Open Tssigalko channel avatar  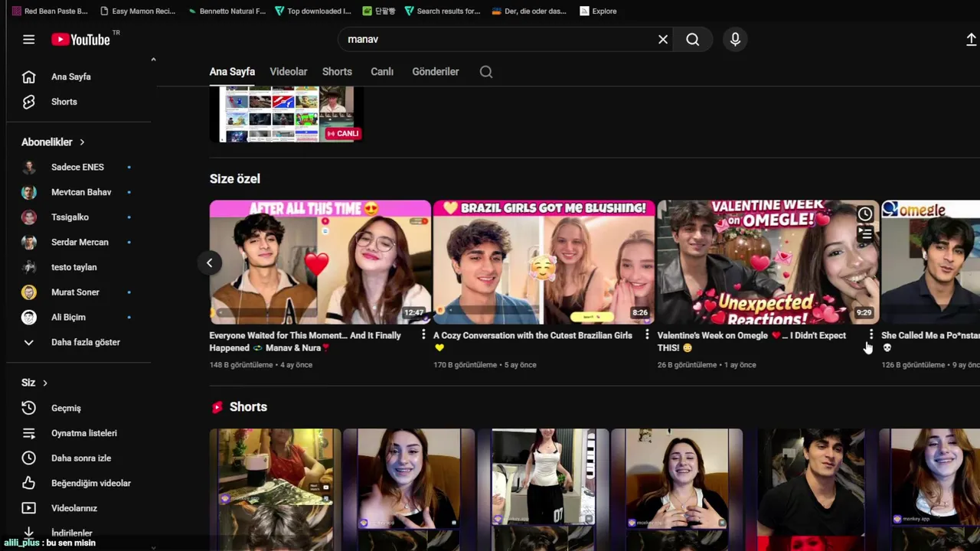29,217
